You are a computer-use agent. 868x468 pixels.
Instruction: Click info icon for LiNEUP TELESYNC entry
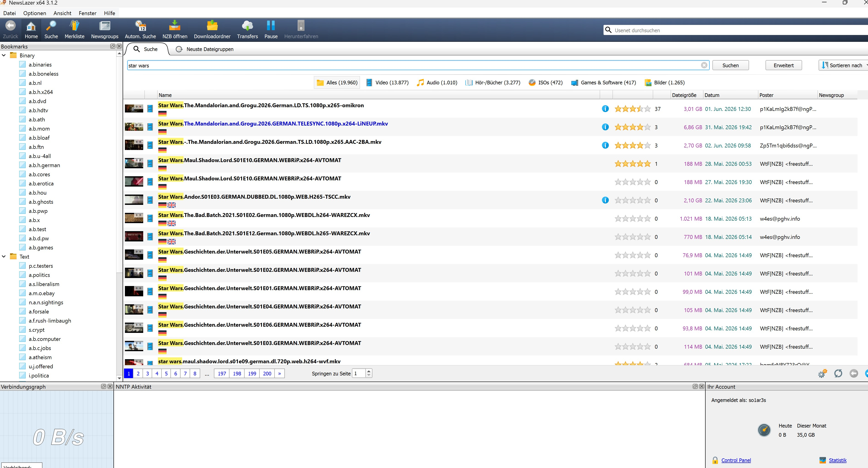605,127
